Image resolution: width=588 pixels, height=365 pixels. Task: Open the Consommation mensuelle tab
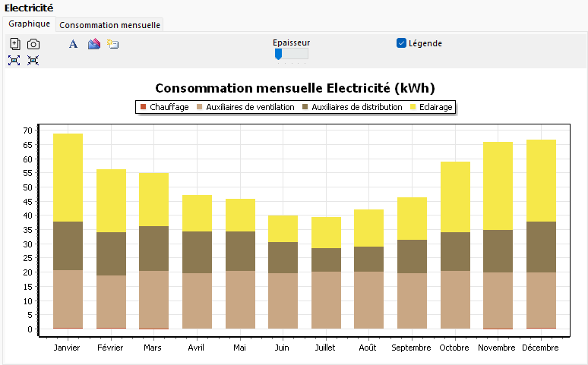click(x=109, y=25)
